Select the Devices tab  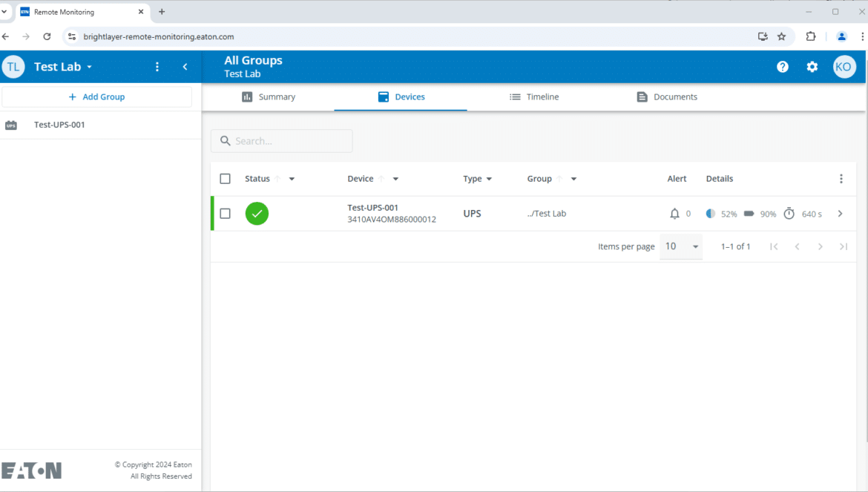401,97
